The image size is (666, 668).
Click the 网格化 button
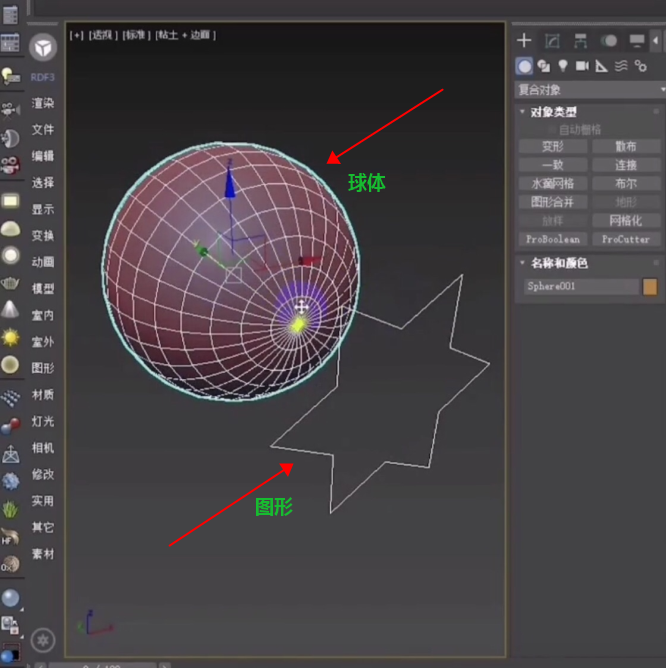(x=626, y=221)
